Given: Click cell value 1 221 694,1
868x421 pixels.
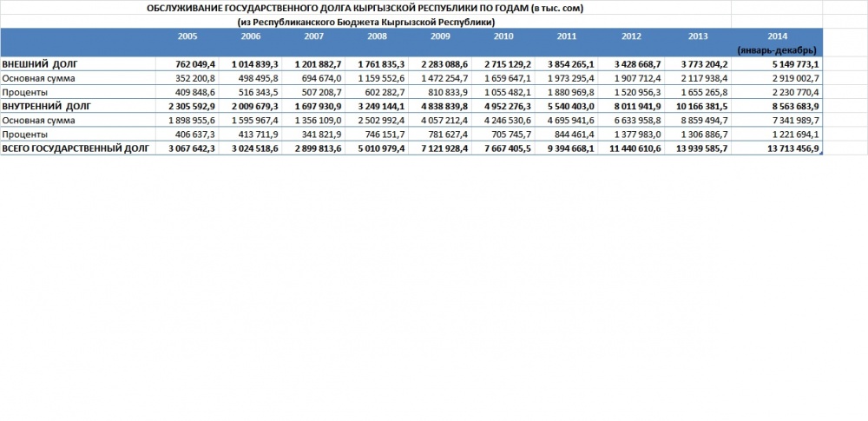Looking at the screenshot, I should tap(796, 134).
